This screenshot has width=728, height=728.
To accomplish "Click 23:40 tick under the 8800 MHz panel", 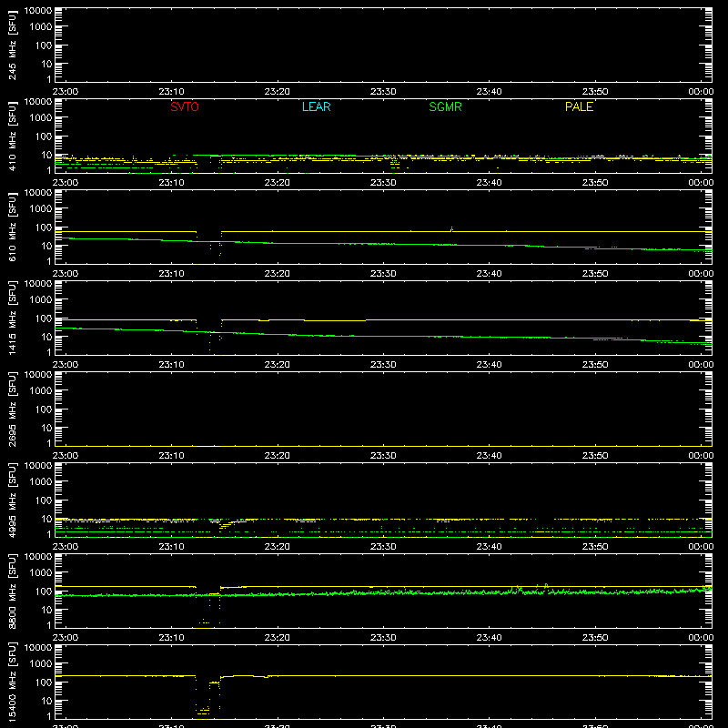I will [x=489, y=638].
